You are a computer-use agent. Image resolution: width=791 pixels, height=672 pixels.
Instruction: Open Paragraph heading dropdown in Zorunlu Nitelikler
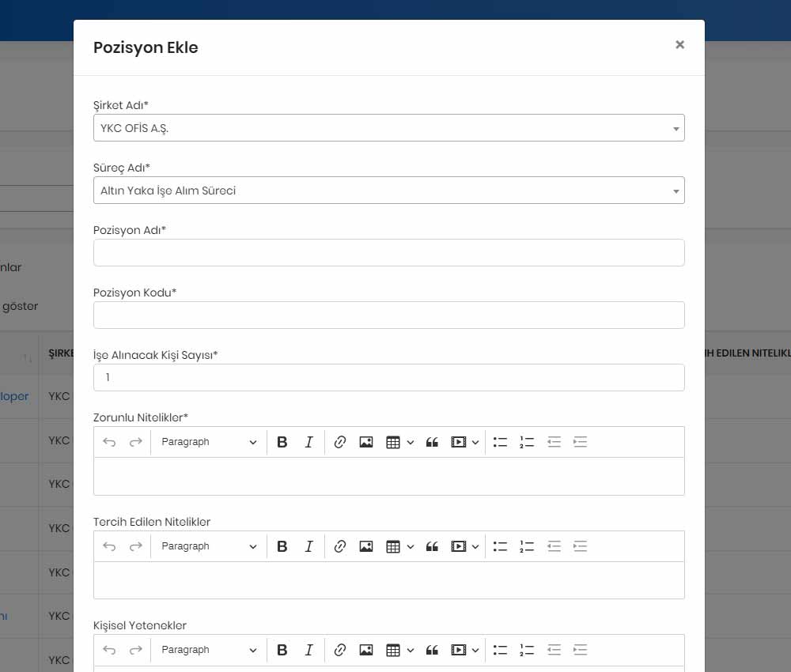tap(209, 442)
